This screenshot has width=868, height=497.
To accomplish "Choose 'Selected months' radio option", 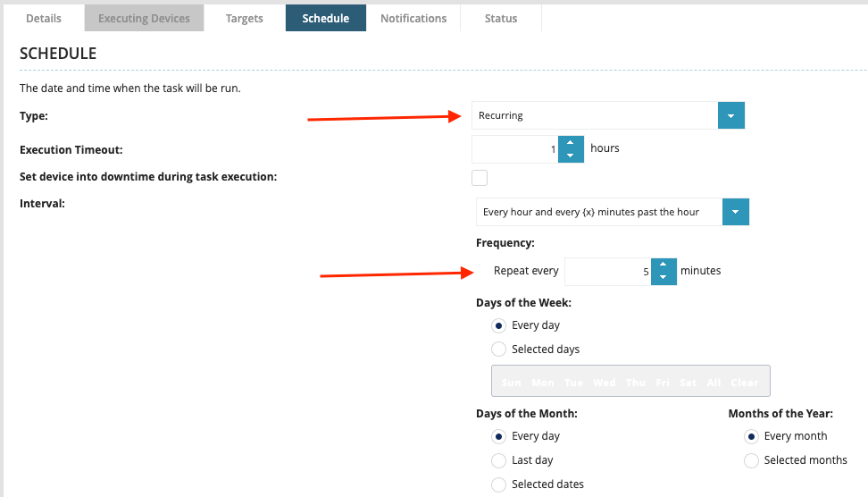I will click(x=752, y=460).
